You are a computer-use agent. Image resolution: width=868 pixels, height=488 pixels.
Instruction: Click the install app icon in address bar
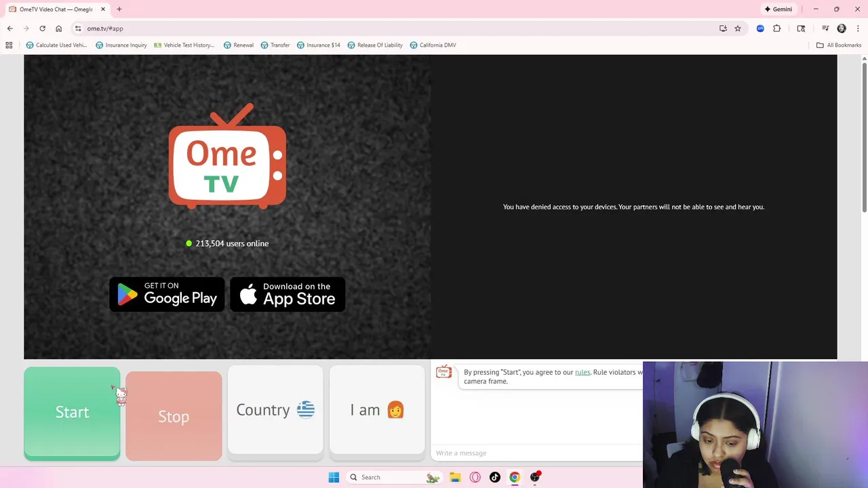point(723,28)
